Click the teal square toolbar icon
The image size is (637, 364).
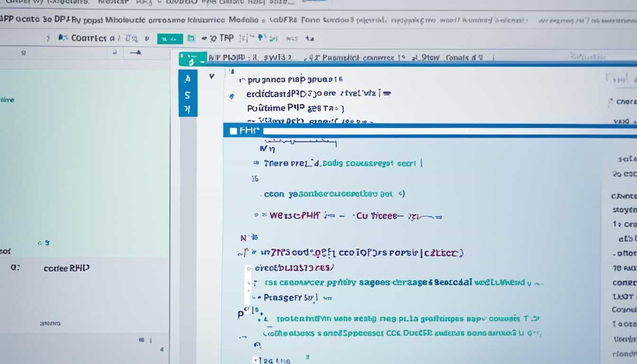(191, 38)
